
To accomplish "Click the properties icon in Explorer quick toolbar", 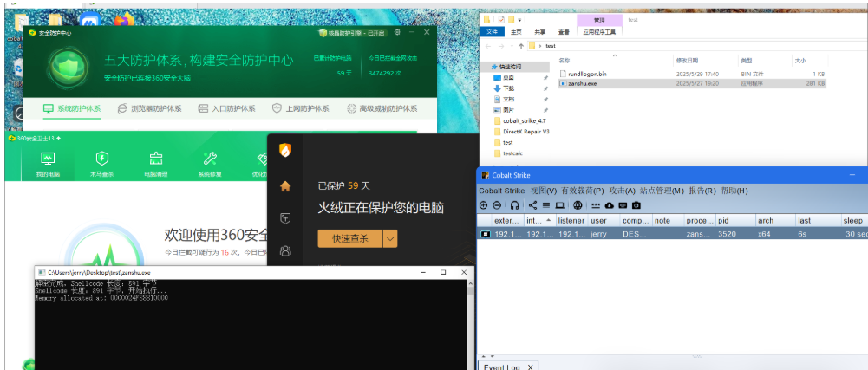I will pyautogui.click(x=501, y=19).
